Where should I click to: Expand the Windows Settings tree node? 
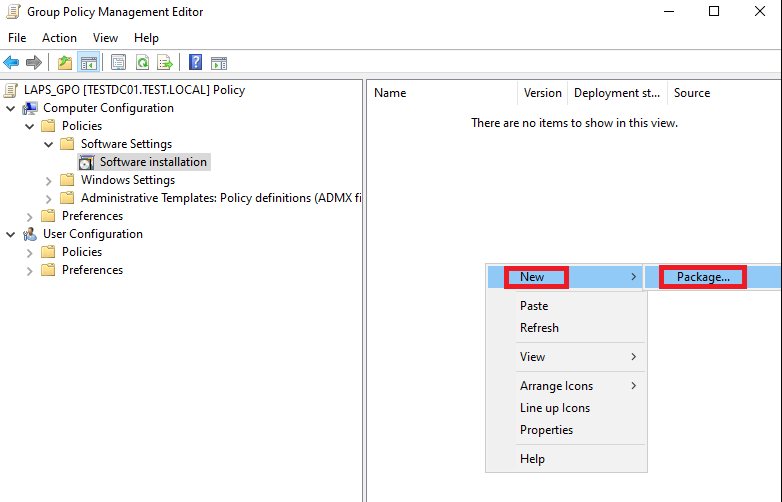[49, 180]
